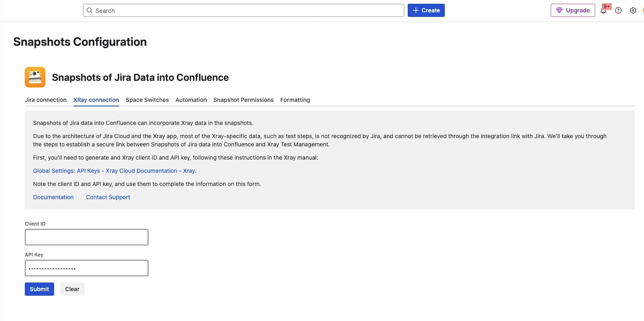Open the Formatting tab

pyautogui.click(x=295, y=100)
